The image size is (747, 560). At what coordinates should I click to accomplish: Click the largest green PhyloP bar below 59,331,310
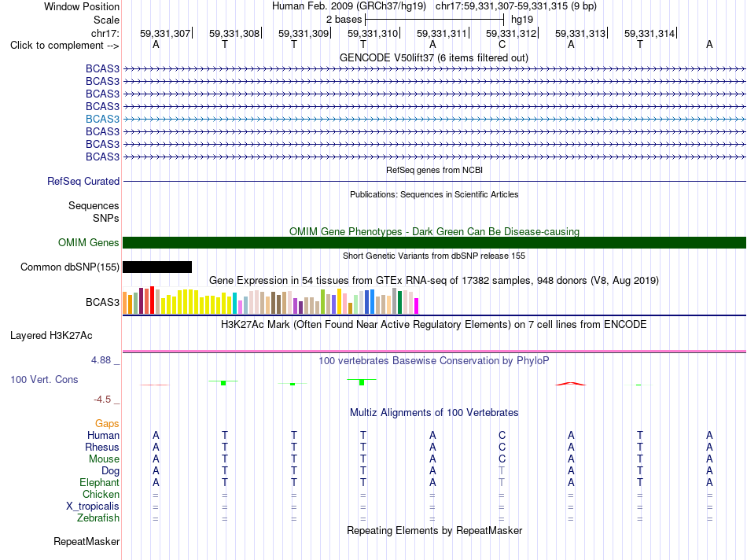pyautogui.click(x=362, y=382)
